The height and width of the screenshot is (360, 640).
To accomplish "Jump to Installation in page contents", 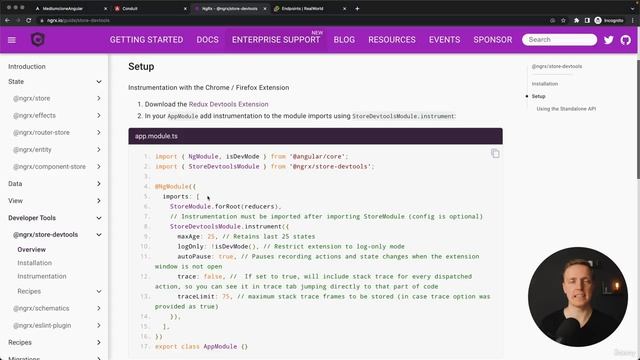I will 544,84.
